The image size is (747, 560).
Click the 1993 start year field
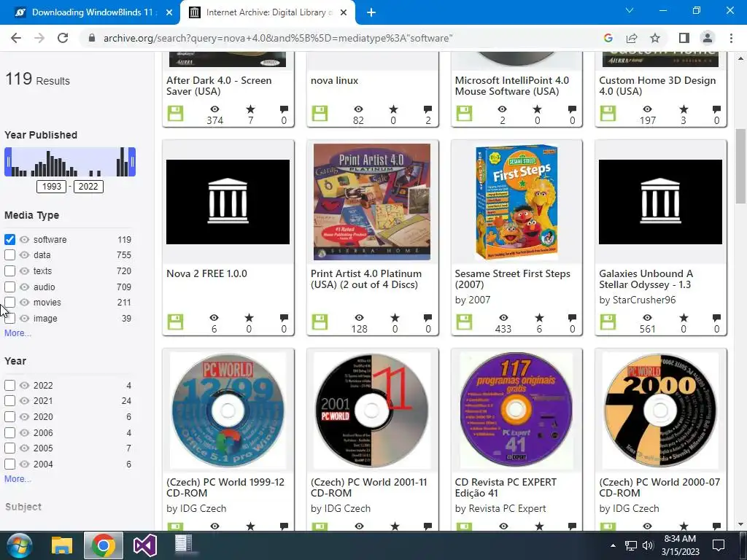tap(52, 186)
